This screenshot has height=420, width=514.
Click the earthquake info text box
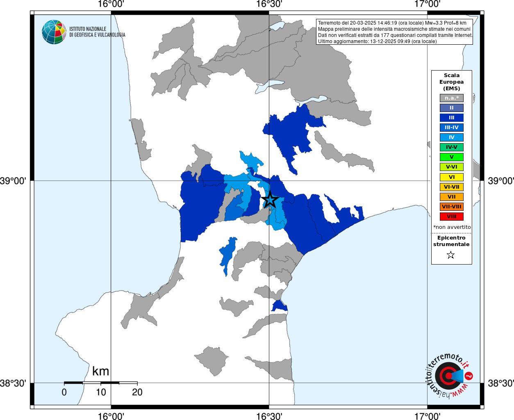pyautogui.click(x=395, y=32)
